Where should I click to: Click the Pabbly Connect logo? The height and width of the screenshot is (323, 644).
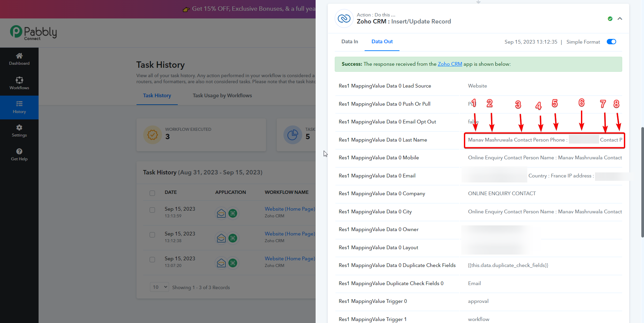pyautogui.click(x=33, y=33)
